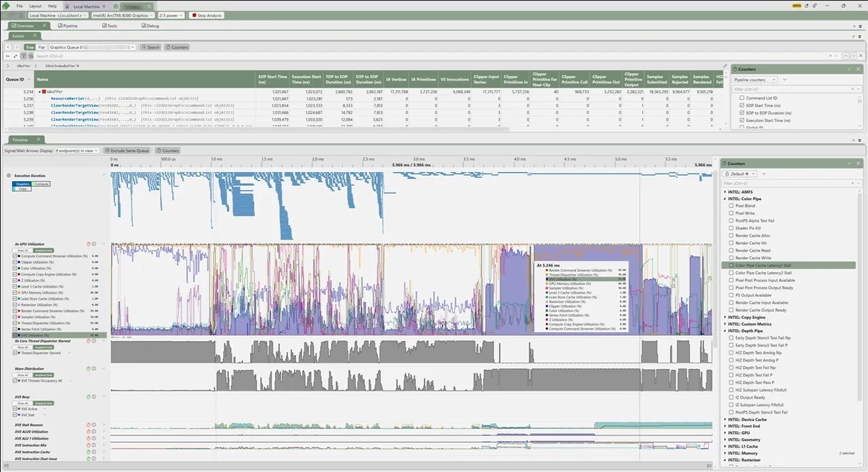The image size is (868, 472).
Task: Click the events filter funnel icon
Action: [22, 56]
